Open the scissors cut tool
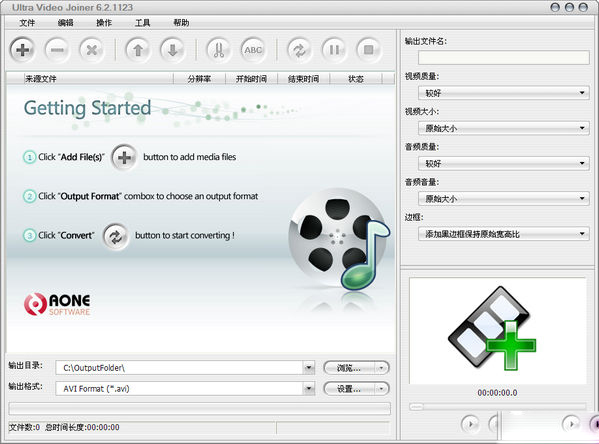599x444 pixels. (x=219, y=50)
